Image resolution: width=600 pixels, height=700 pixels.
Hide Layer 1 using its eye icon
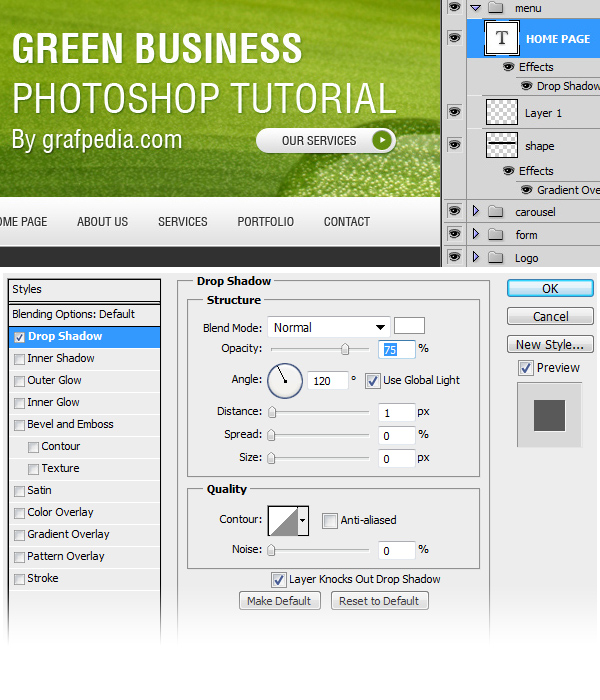[x=454, y=112]
